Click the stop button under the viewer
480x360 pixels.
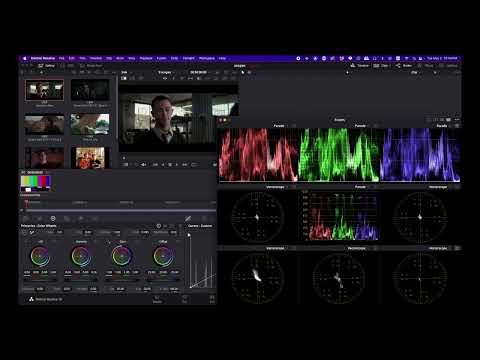tap(170, 164)
